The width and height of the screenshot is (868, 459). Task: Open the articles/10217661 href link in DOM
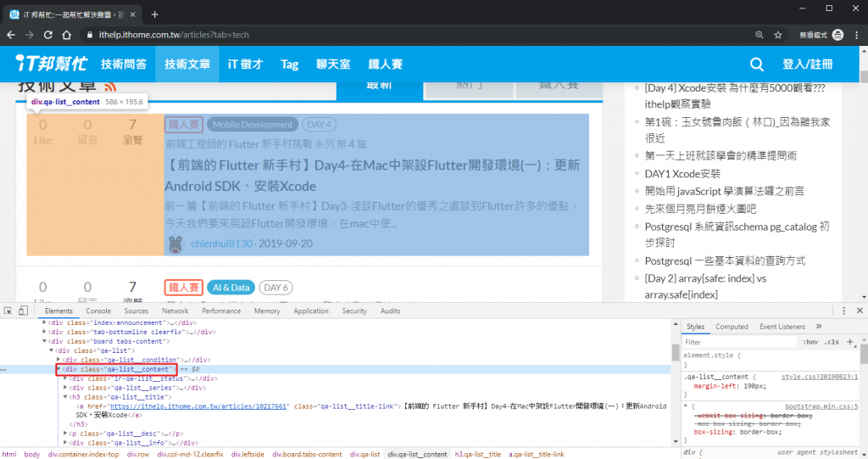pos(198,406)
